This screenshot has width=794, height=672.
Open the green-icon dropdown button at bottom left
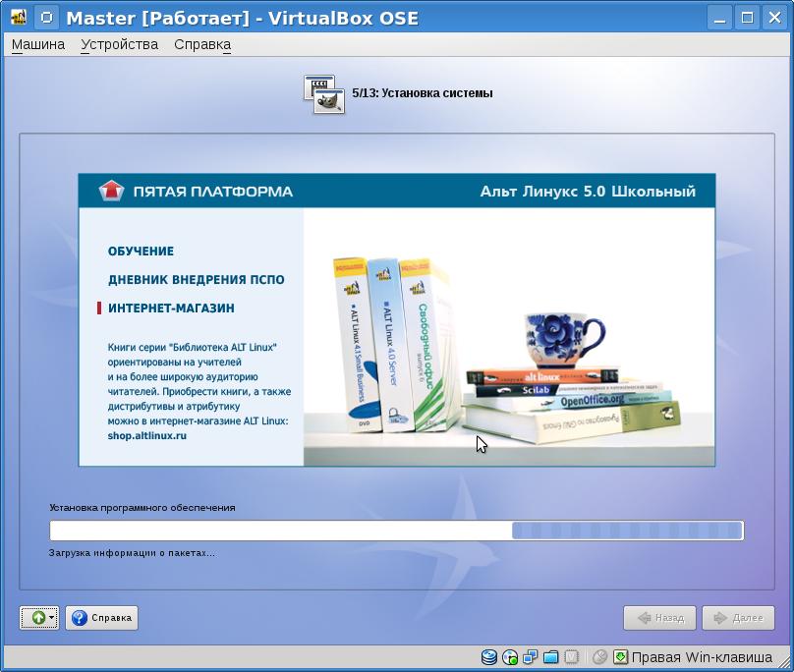coord(39,618)
